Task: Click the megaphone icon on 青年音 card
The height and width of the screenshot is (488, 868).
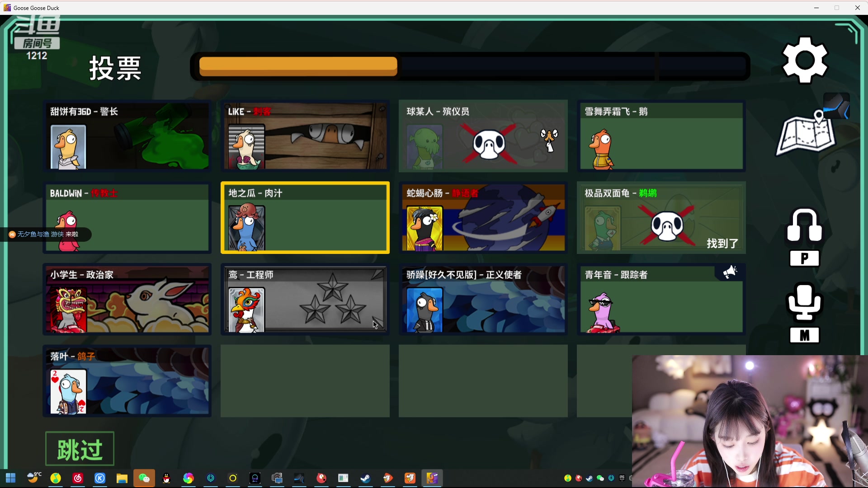Action: (x=730, y=272)
